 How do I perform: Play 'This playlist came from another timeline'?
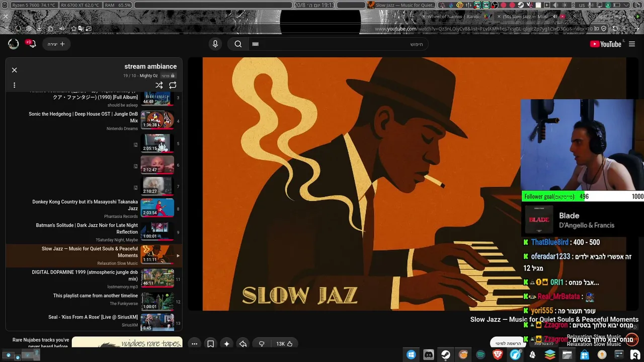coord(93,302)
